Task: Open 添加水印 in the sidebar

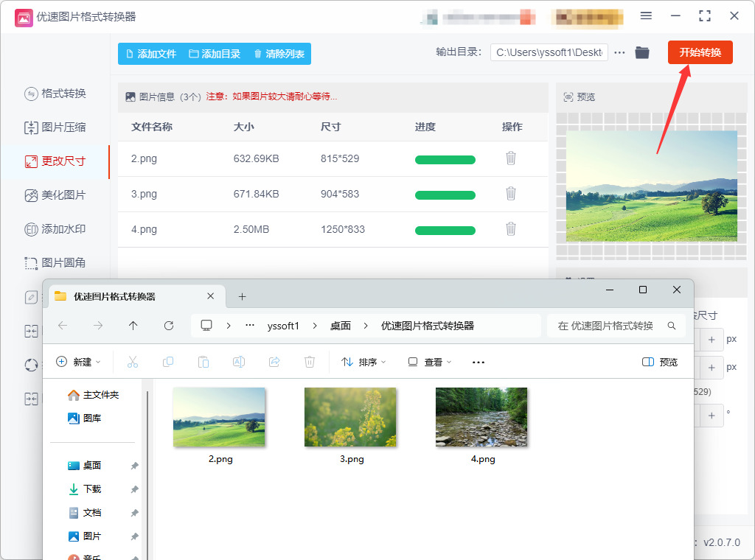Action: 55,229
